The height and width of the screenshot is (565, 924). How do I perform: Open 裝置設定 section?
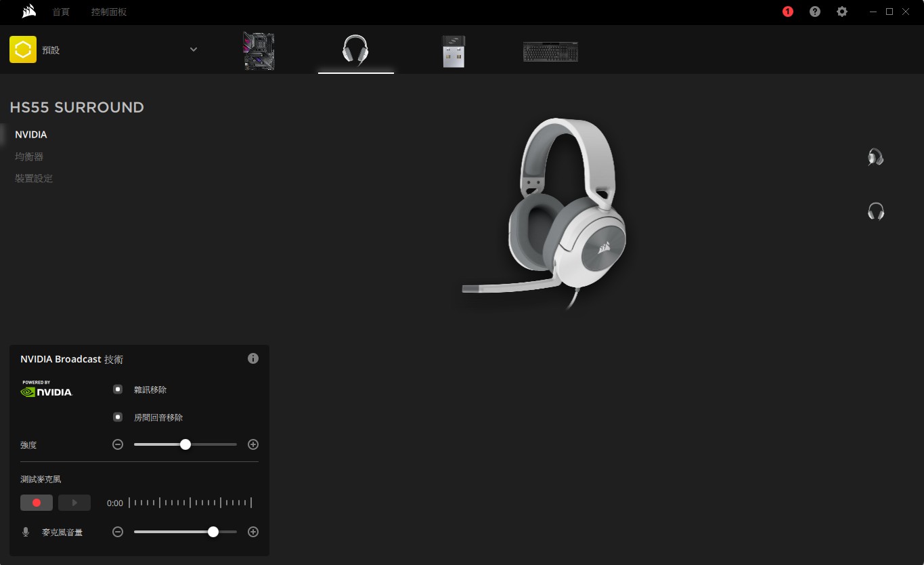pyautogui.click(x=34, y=178)
